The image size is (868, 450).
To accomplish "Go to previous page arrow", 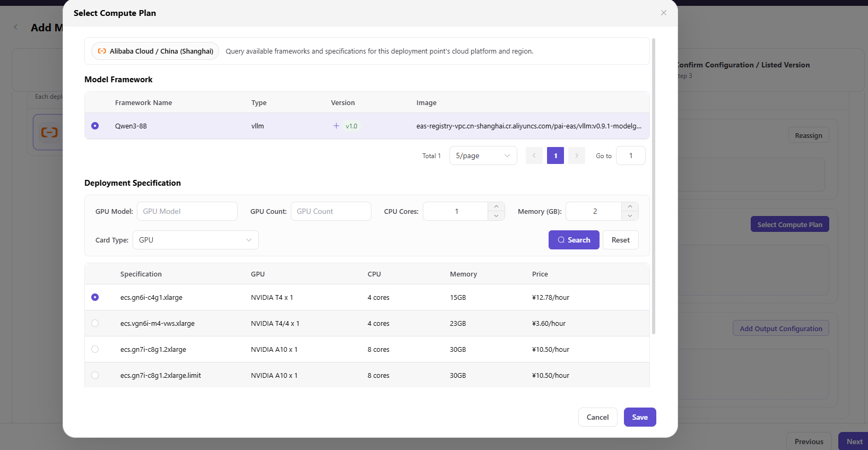I will [x=534, y=155].
